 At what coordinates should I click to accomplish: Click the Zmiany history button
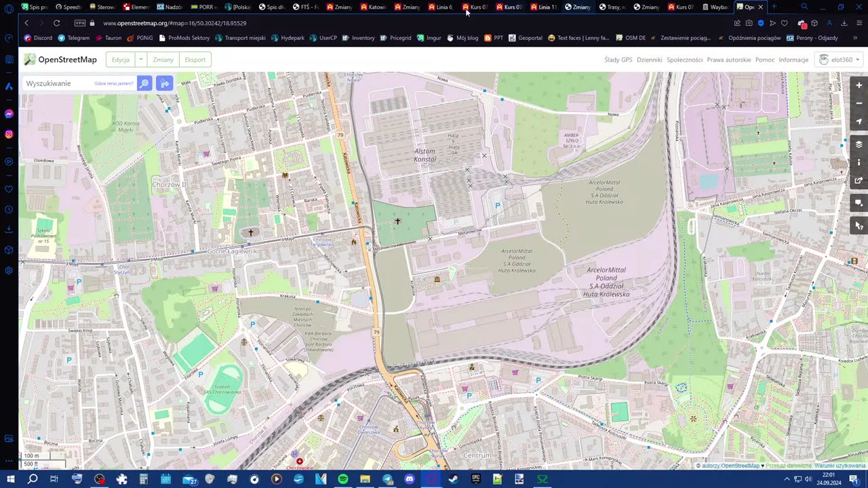click(163, 60)
